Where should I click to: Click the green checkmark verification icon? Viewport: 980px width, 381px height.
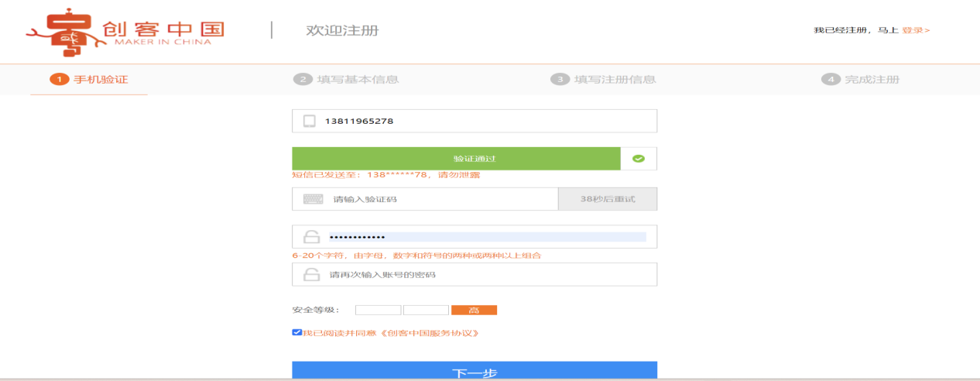tap(639, 158)
